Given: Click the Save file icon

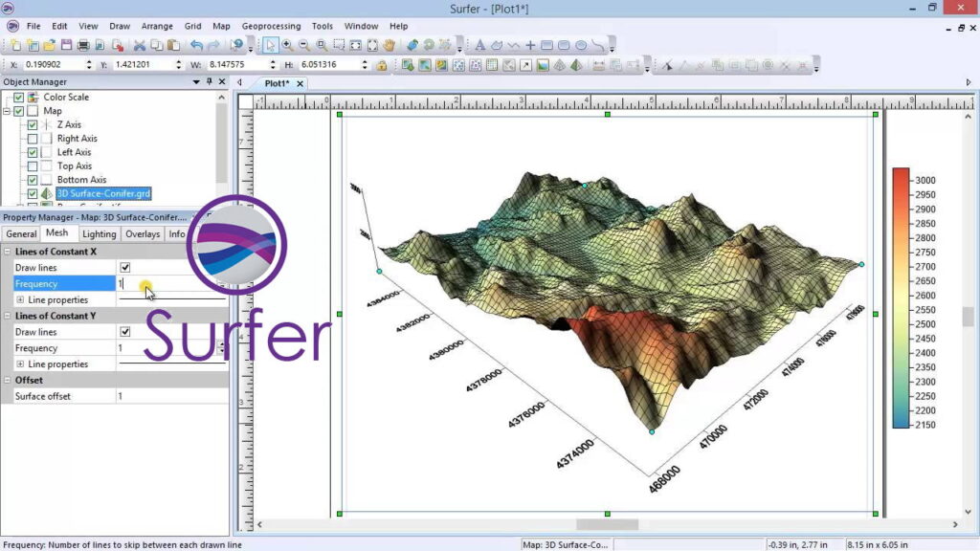Looking at the screenshot, I should coord(66,45).
